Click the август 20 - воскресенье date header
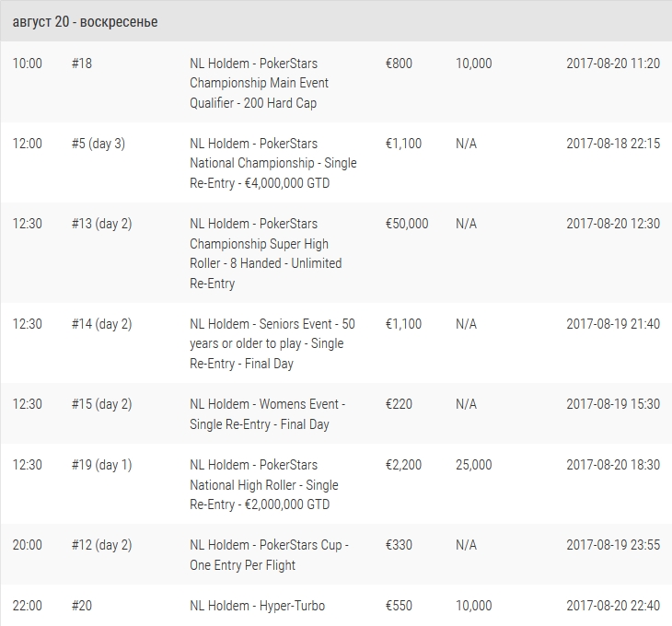 pyautogui.click(x=85, y=22)
